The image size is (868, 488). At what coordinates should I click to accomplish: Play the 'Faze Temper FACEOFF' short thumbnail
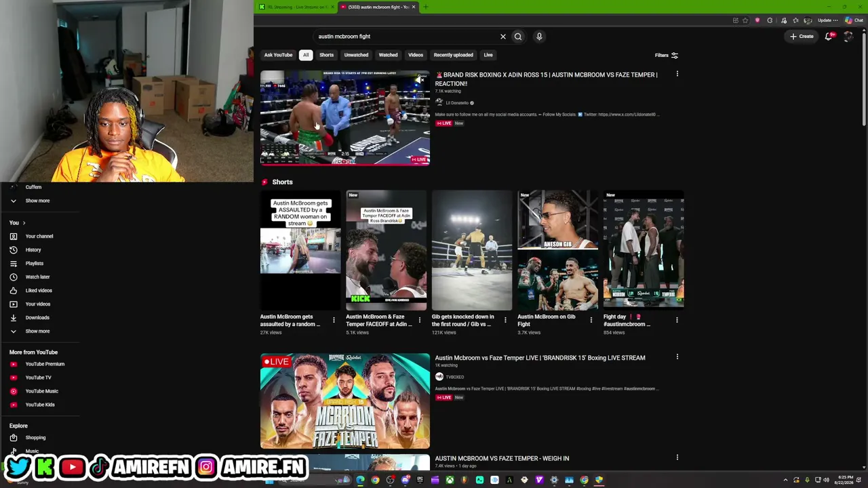(x=386, y=250)
